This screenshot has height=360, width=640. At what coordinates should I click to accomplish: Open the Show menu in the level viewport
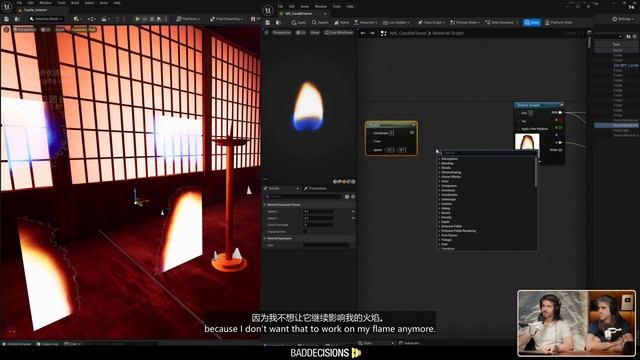[60, 29]
